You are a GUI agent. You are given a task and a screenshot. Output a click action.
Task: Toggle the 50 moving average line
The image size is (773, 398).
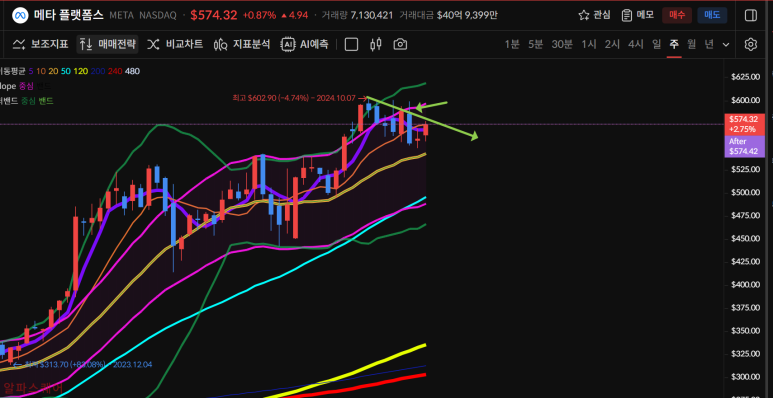[x=66, y=71]
